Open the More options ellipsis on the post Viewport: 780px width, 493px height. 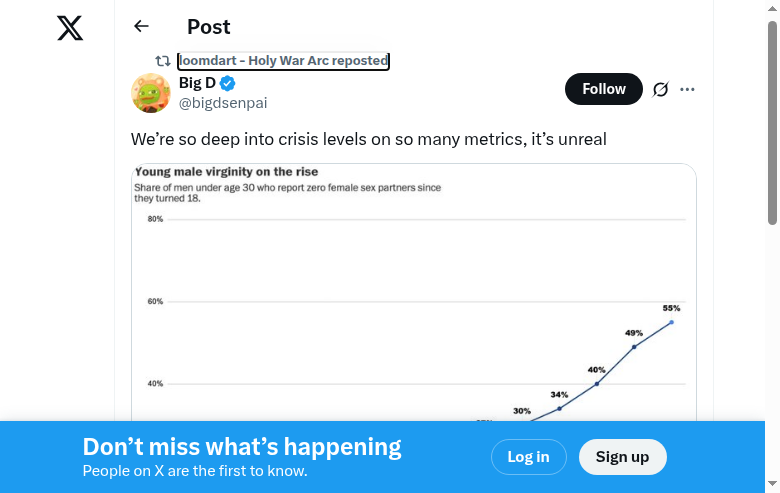click(x=687, y=89)
